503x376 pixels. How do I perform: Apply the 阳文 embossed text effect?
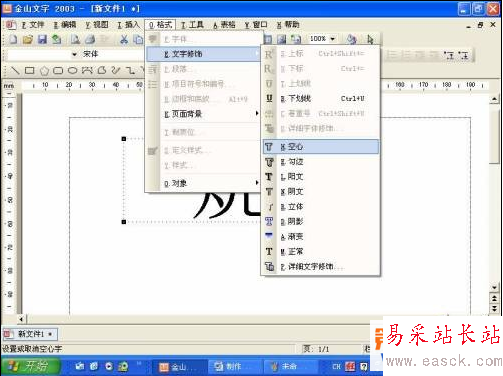point(321,177)
